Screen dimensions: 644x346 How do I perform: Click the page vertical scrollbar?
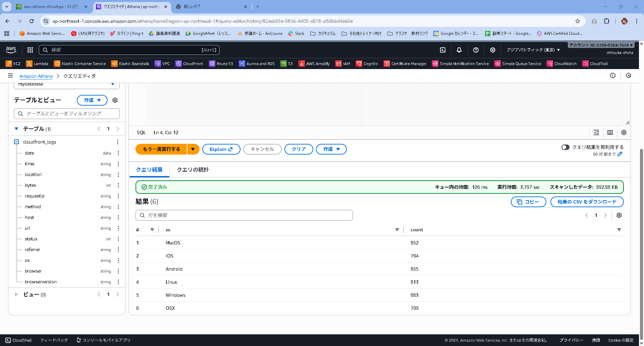pos(641,244)
